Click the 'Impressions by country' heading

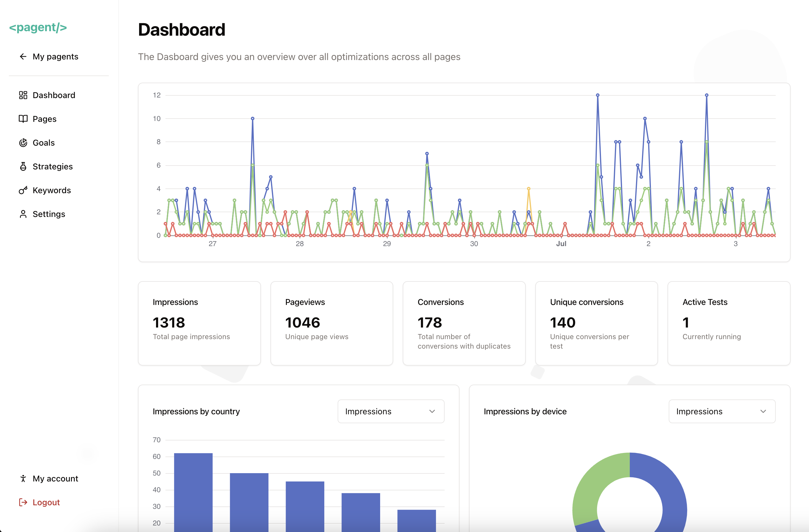[x=196, y=411]
